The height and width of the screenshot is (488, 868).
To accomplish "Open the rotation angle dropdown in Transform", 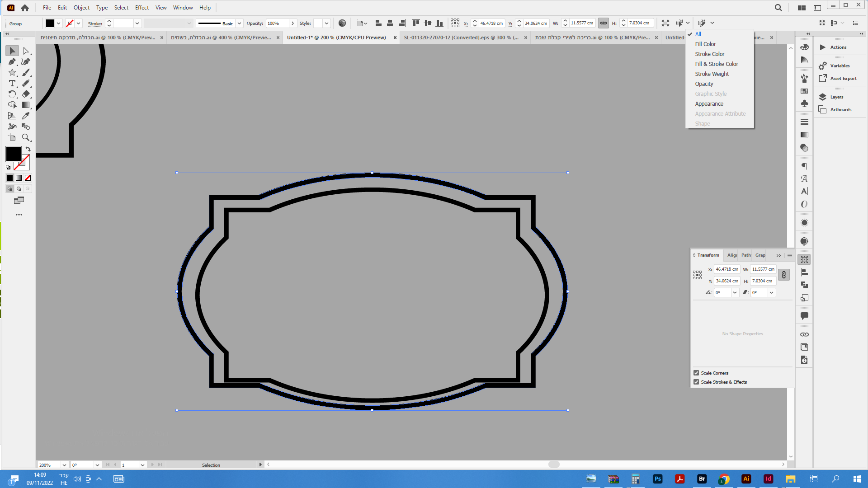I will (735, 292).
